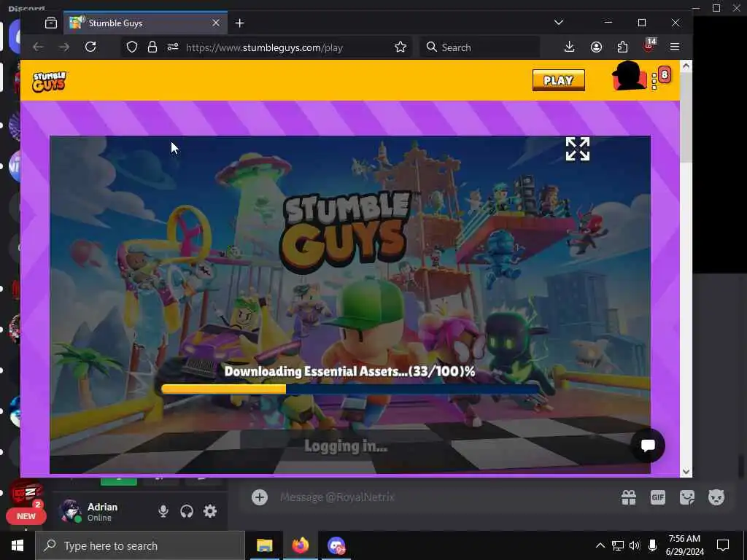Open Firefox extensions puzzle icon
This screenshot has height=560, width=747.
pyautogui.click(x=622, y=47)
